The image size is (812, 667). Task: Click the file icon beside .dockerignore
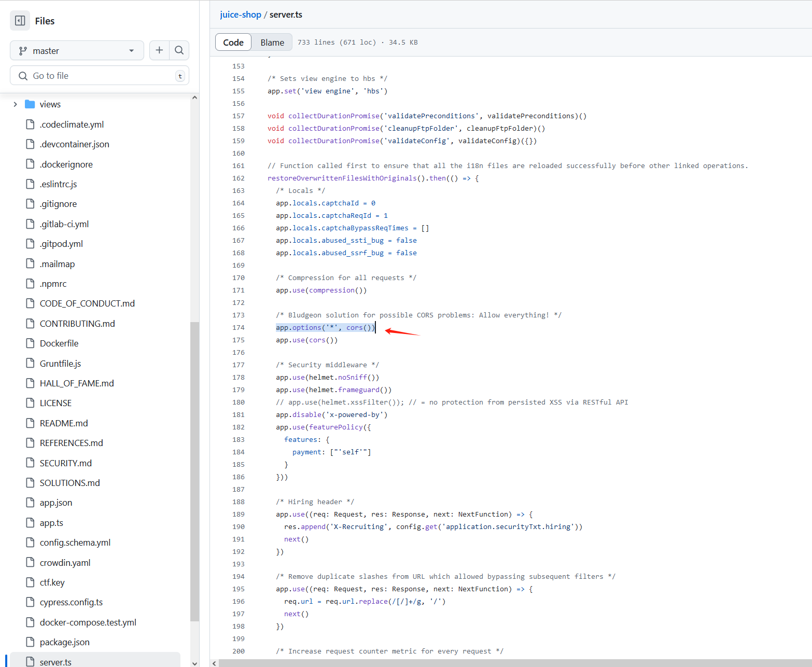point(30,164)
